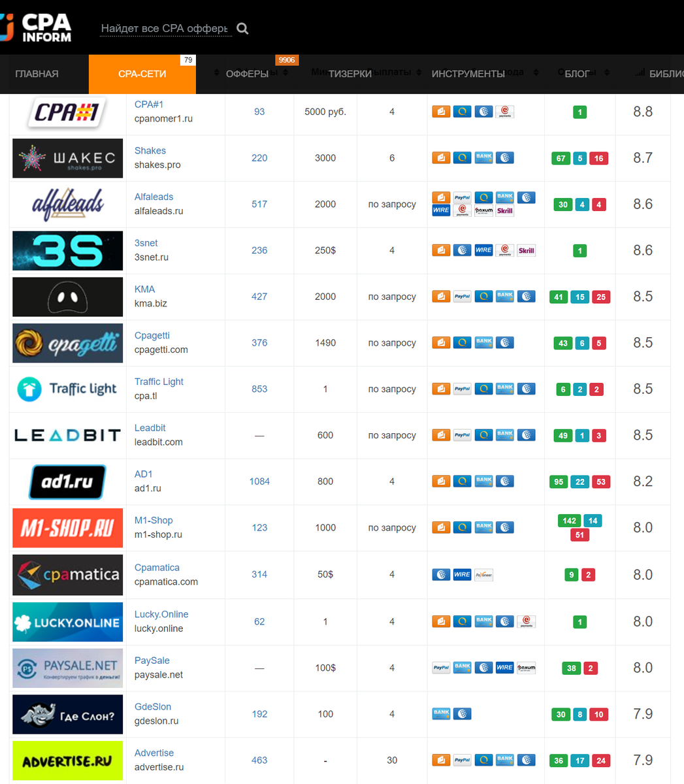The width and height of the screenshot is (684, 784).
Task: Click PayPal icon in Alfaleads row
Action: [x=462, y=197]
